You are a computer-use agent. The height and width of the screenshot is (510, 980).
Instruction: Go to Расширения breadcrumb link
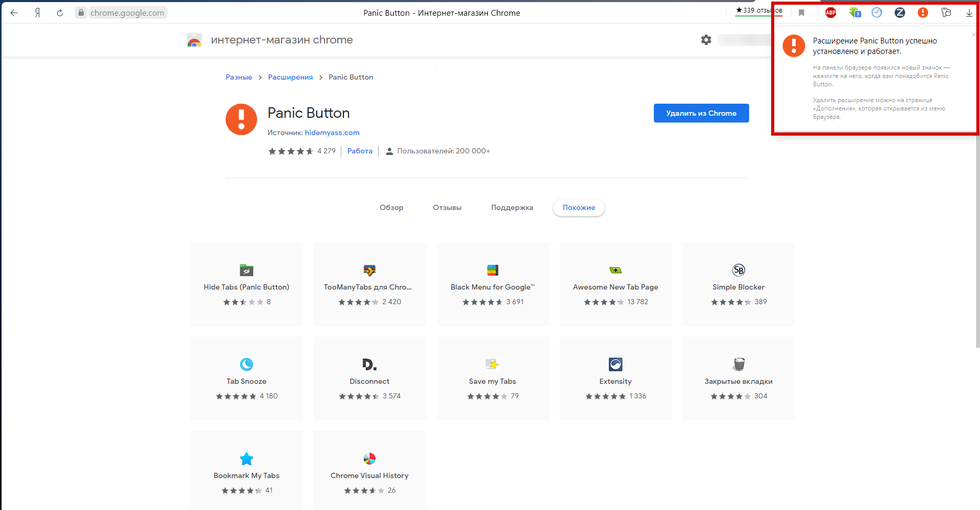(x=290, y=77)
